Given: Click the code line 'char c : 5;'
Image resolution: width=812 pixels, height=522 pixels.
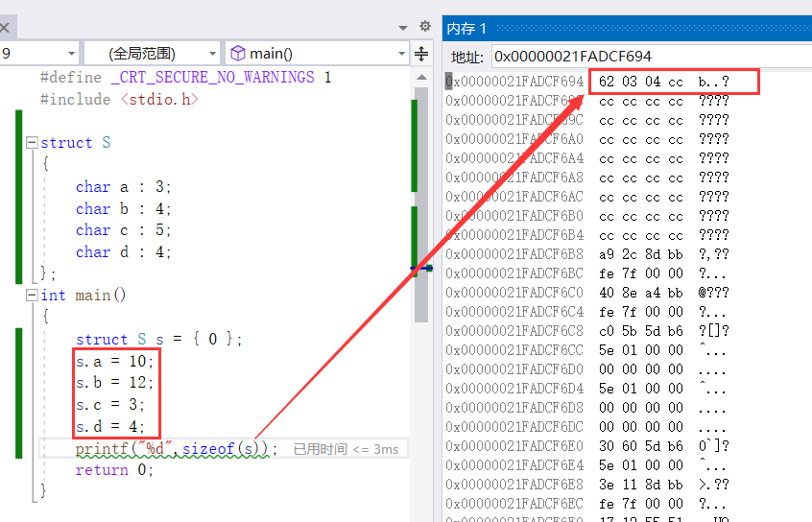Looking at the screenshot, I should click(123, 230).
